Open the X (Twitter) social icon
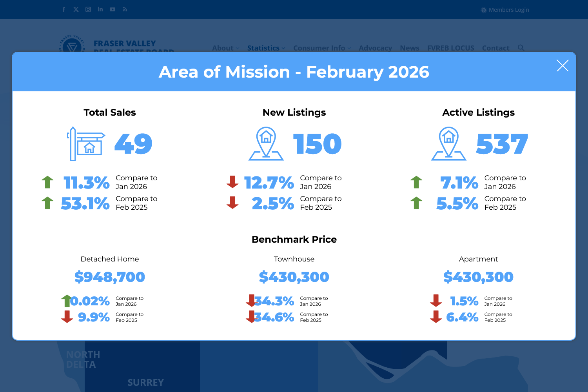 pos(76,9)
